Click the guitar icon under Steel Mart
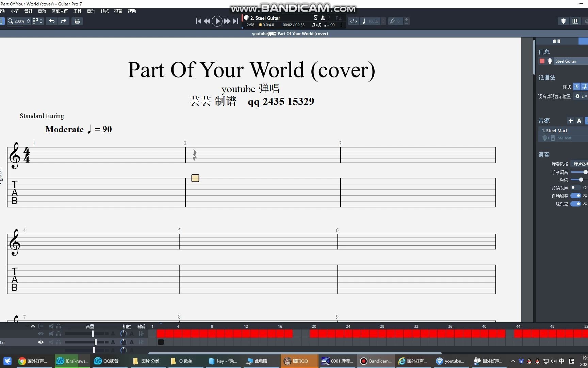The width and height of the screenshot is (588, 368). (545, 138)
